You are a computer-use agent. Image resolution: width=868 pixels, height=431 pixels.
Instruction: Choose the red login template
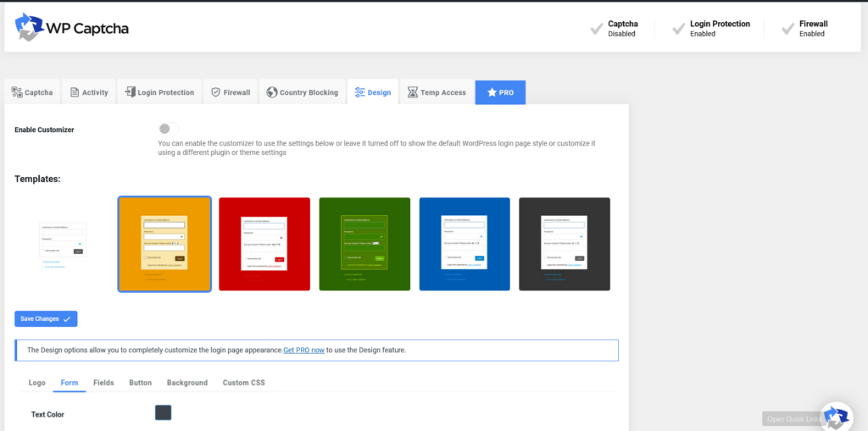pos(264,244)
